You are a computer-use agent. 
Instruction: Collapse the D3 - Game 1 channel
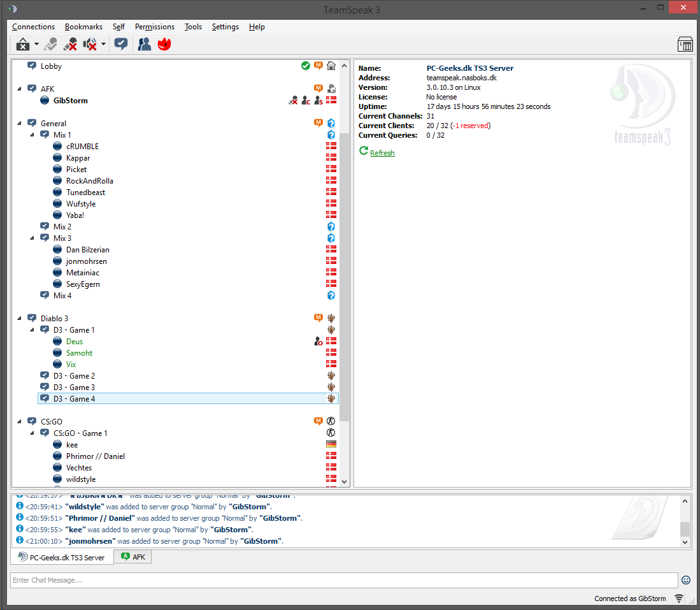32,330
